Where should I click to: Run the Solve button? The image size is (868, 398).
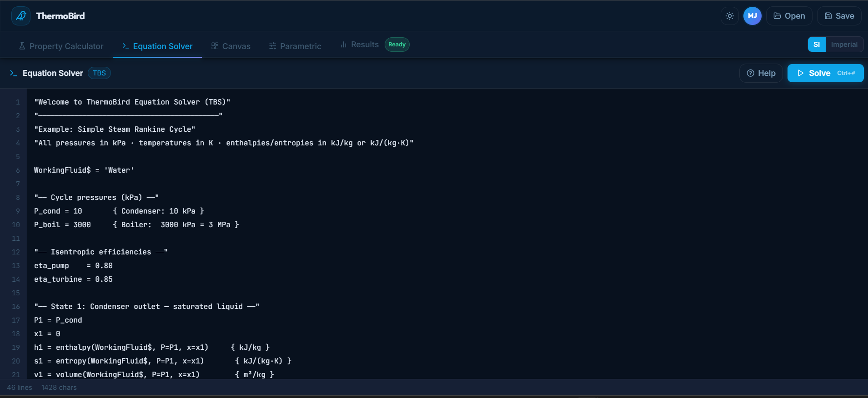pyautogui.click(x=826, y=73)
